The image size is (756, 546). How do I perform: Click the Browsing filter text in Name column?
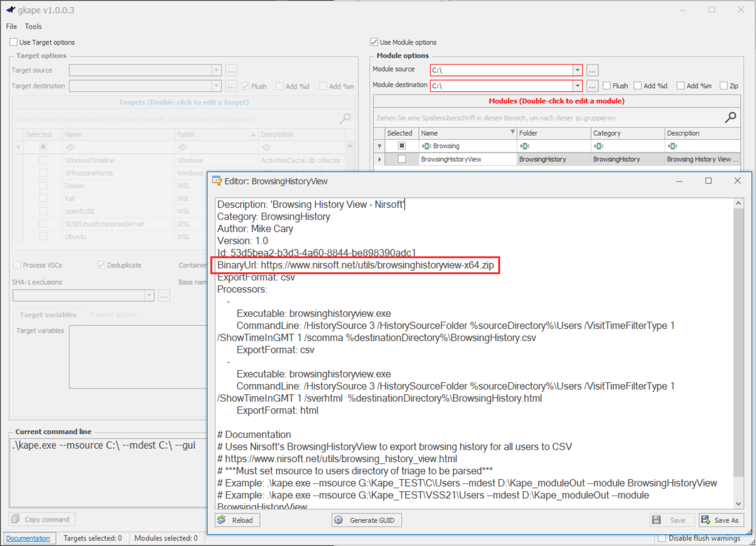point(446,146)
